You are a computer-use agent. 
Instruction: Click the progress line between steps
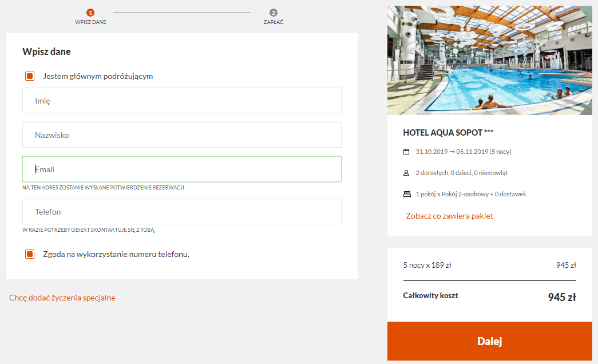click(182, 12)
